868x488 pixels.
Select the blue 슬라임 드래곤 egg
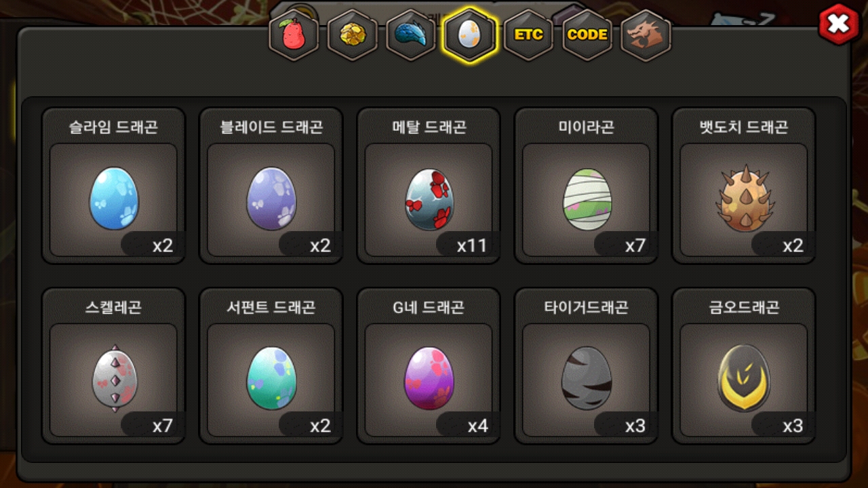coord(114,199)
